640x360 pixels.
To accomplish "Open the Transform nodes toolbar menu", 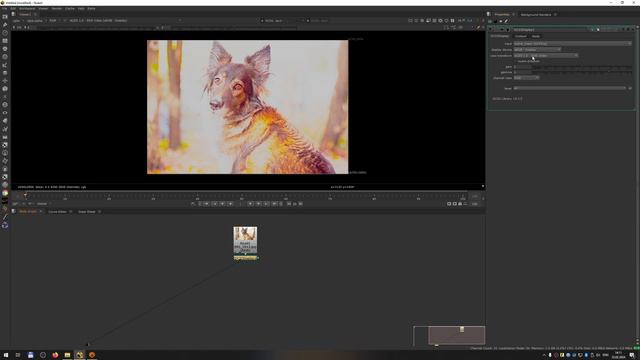I will pos(5,81).
